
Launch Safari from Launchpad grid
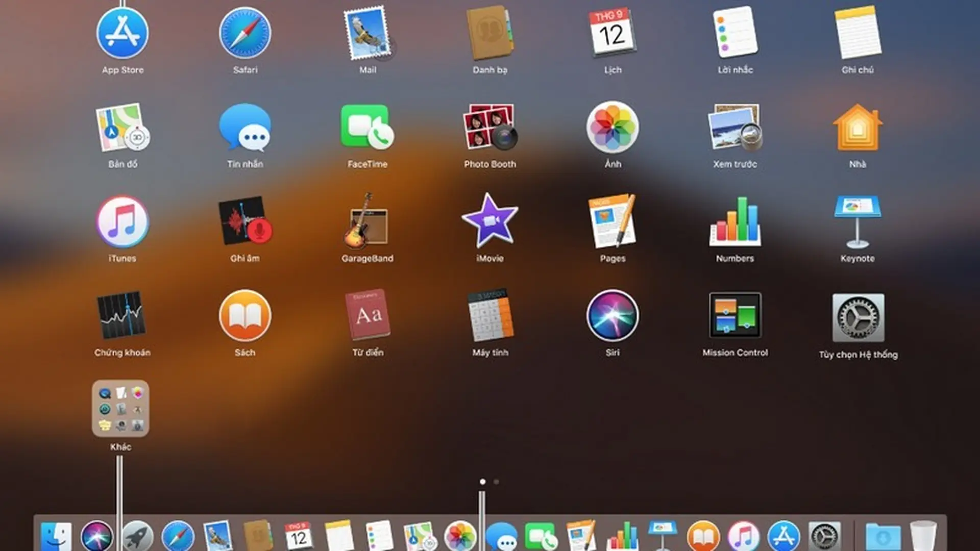click(245, 33)
